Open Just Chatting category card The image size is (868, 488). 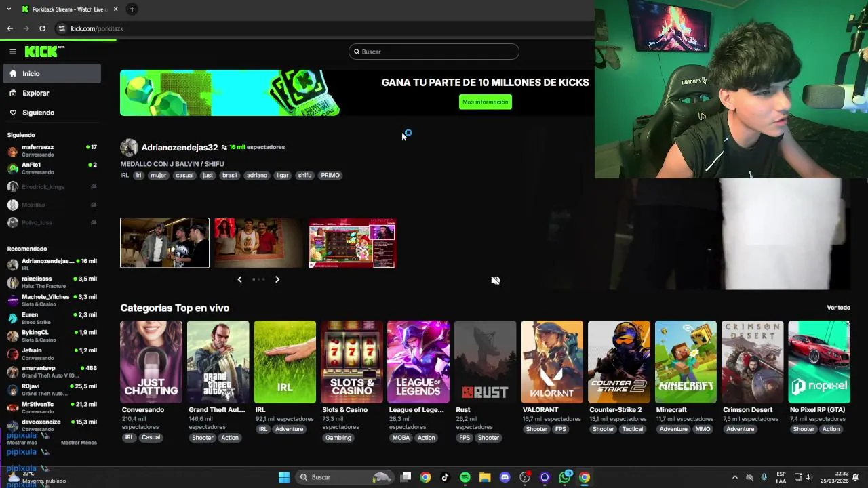pyautogui.click(x=151, y=362)
